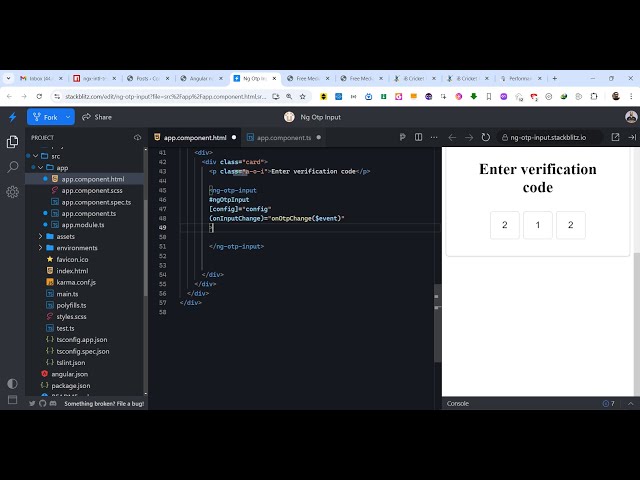Open preview in new window icon
The width and height of the screenshot is (640, 480).
point(616,137)
